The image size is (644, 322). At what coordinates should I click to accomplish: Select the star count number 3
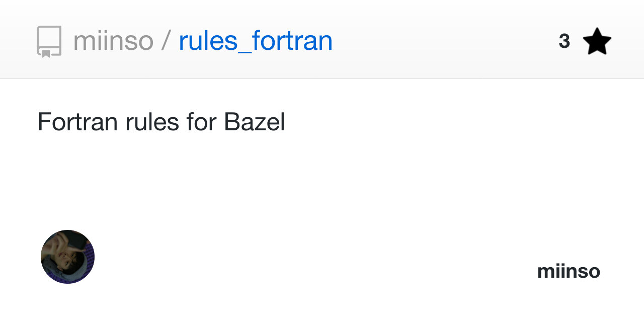point(564,41)
